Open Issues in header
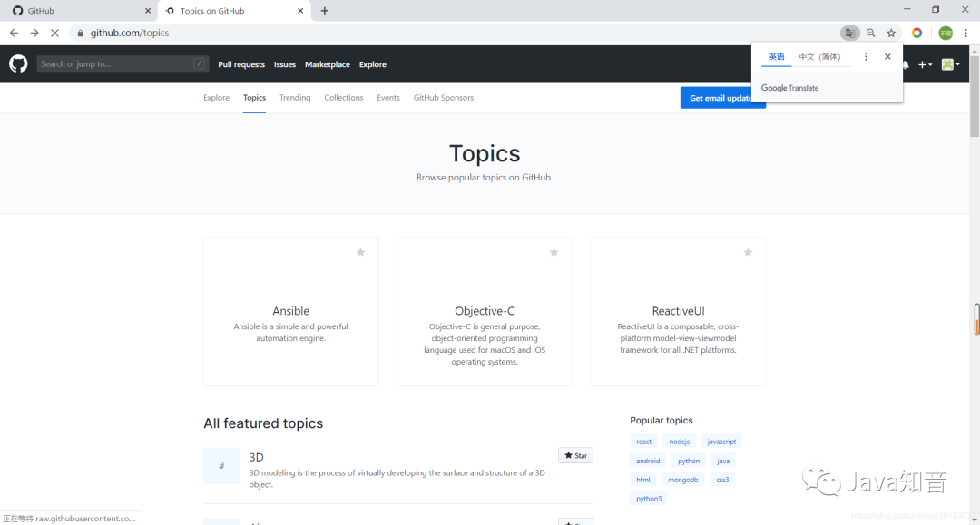The width and height of the screenshot is (980, 525). (x=284, y=64)
